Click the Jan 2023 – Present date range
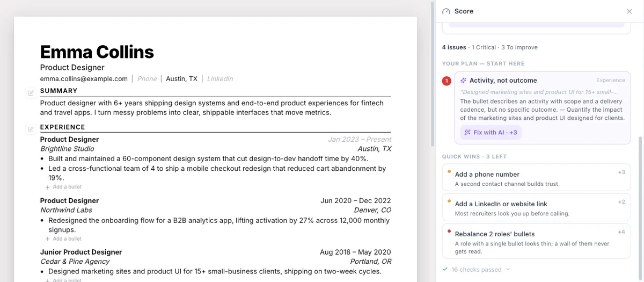This screenshot has width=644, height=282. click(360, 140)
